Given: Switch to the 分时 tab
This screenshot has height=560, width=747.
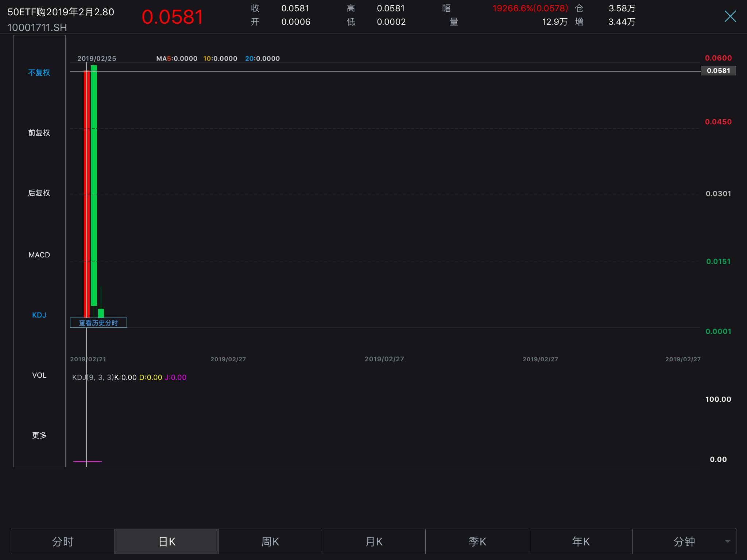Looking at the screenshot, I should click(x=63, y=541).
